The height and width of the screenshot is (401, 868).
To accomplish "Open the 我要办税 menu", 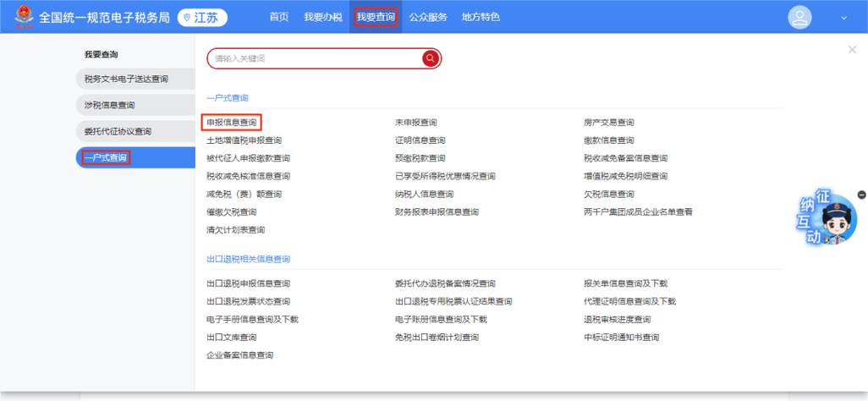I will 323,17.
